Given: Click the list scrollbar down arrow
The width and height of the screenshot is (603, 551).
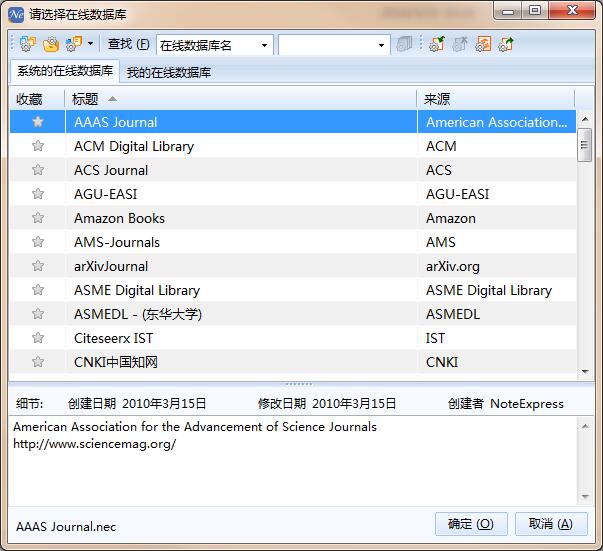Looking at the screenshot, I should [x=585, y=371].
